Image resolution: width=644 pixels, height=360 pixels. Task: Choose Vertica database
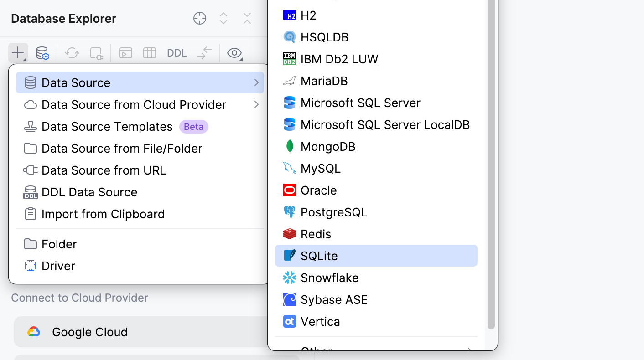click(376, 321)
